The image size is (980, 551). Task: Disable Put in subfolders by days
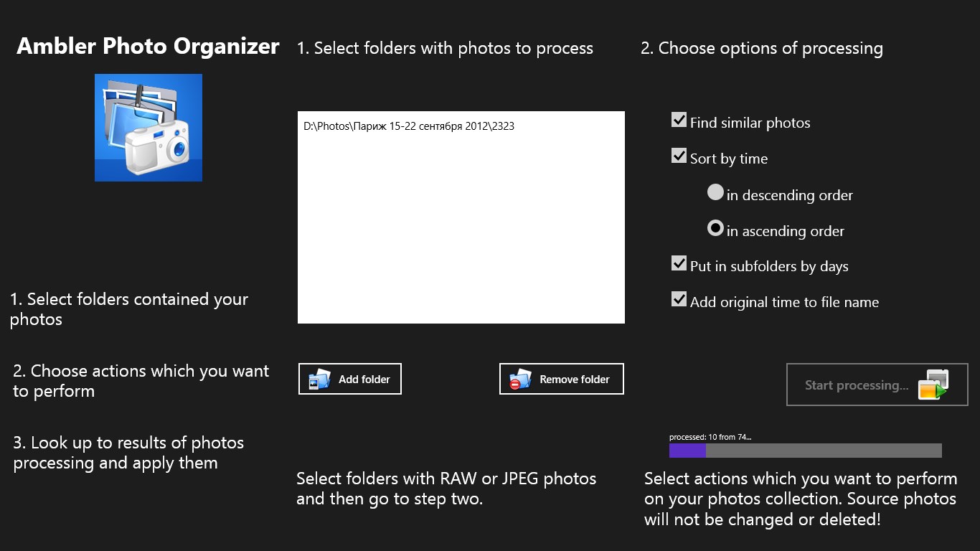tap(679, 263)
